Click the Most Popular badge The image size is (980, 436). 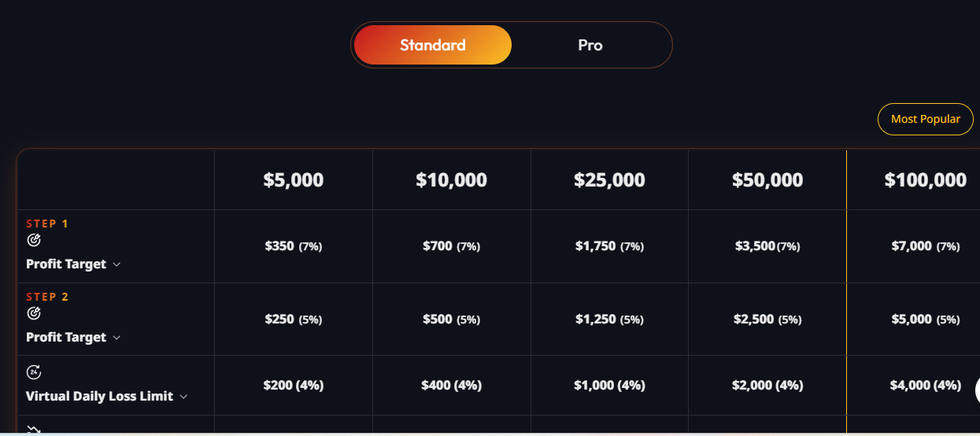click(926, 119)
